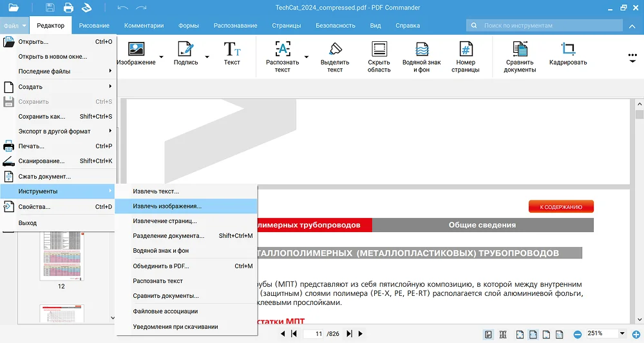Expand the 'Распознать текст' dropdown arrow
644x343 pixels.
tap(307, 57)
